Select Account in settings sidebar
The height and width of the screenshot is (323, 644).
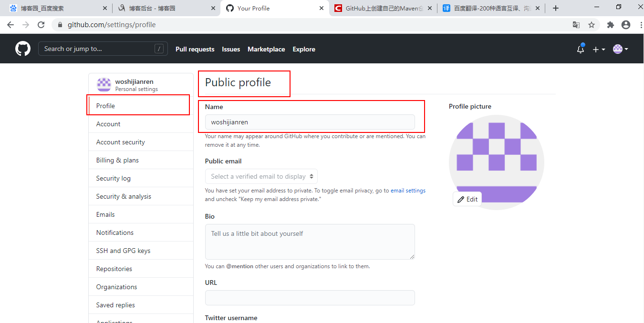click(x=141, y=124)
